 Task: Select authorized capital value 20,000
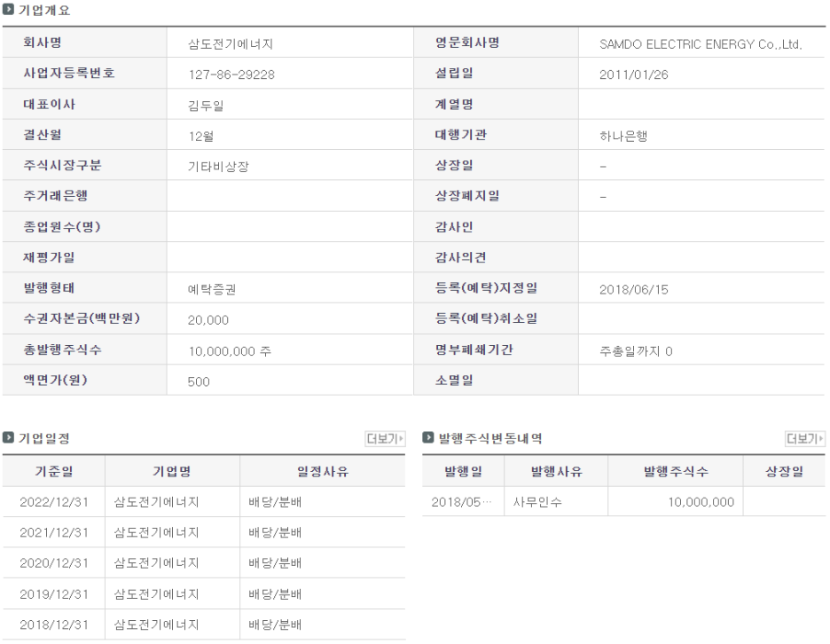coord(208,320)
